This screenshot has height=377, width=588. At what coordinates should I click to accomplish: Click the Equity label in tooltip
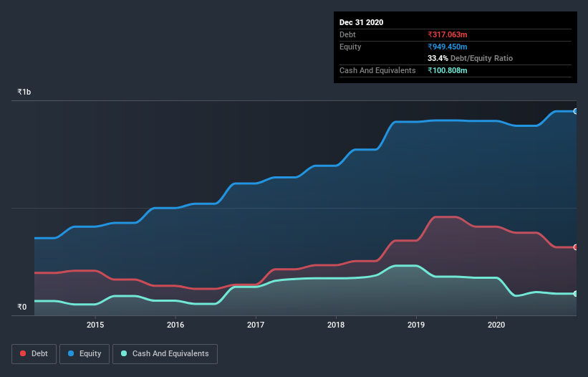tap(350, 47)
